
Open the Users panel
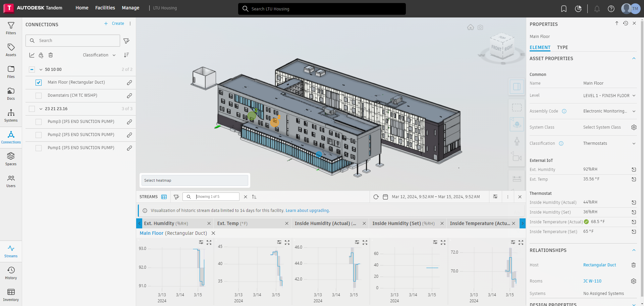coord(11,181)
